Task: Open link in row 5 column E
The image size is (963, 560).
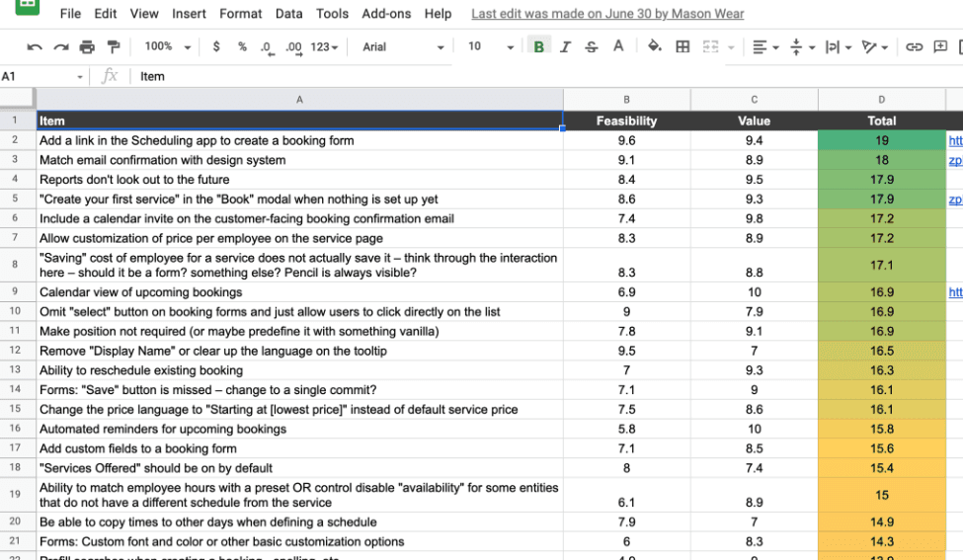Action: 955,200
